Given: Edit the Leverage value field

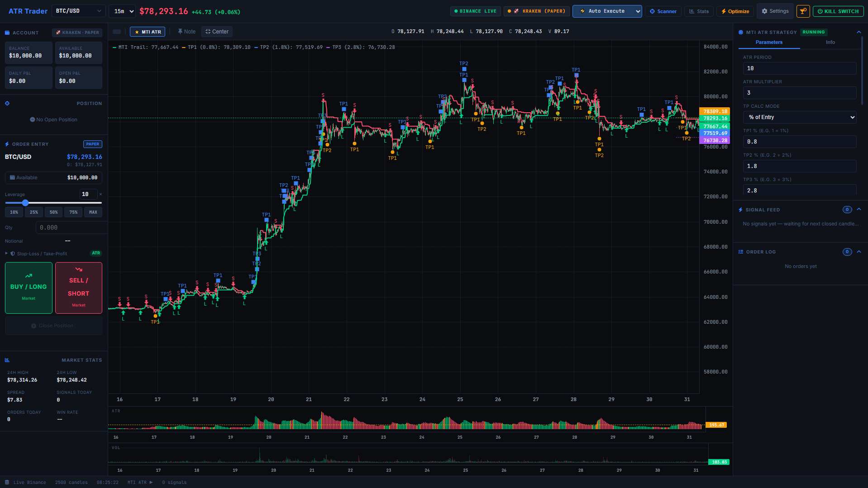Looking at the screenshot, I should pos(89,194).
